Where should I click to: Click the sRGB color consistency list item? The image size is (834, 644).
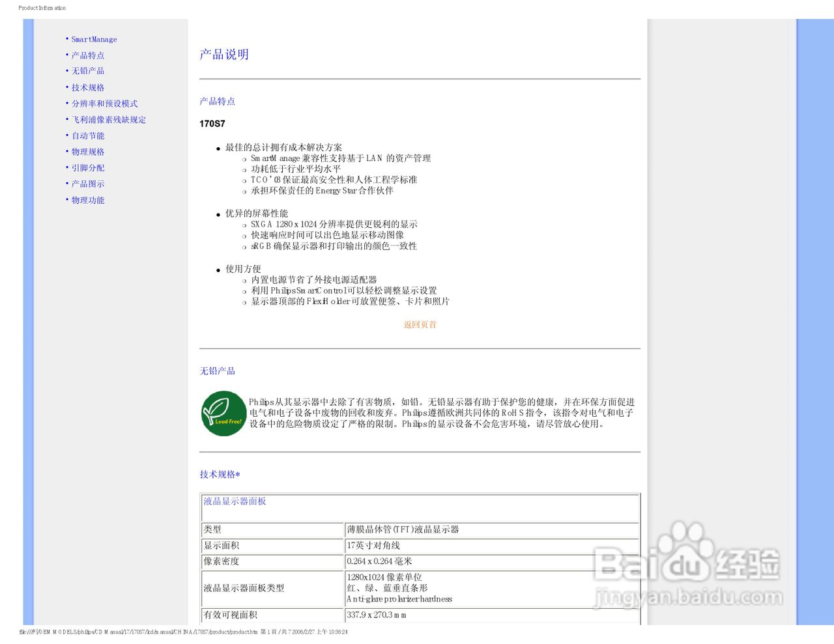point(334,246)
